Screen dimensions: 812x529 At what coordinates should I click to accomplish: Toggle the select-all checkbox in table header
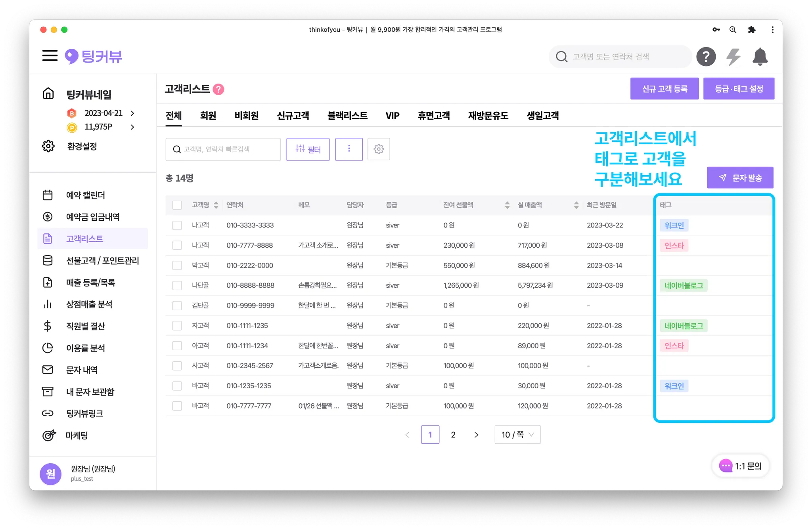tap(177, 205)
